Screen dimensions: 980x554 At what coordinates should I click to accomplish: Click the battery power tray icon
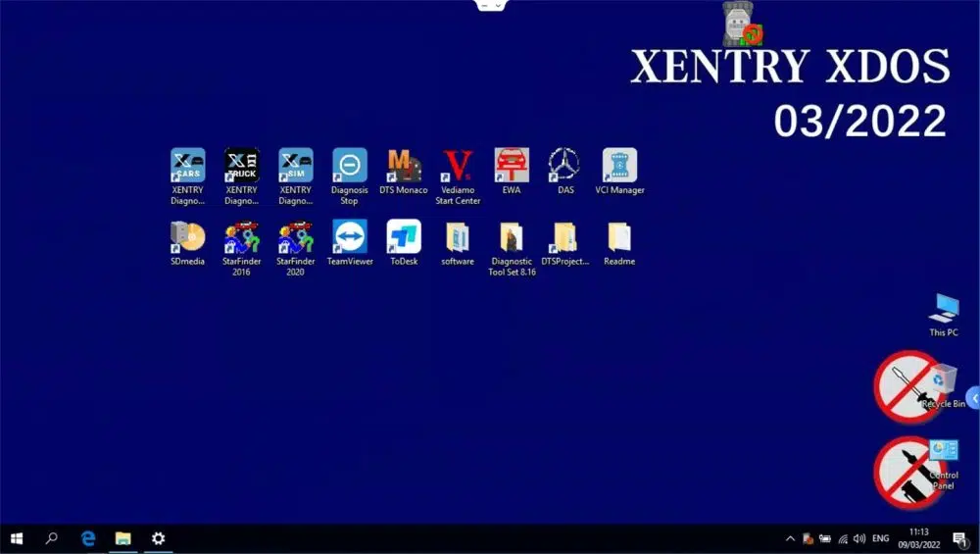coord(825,539)
